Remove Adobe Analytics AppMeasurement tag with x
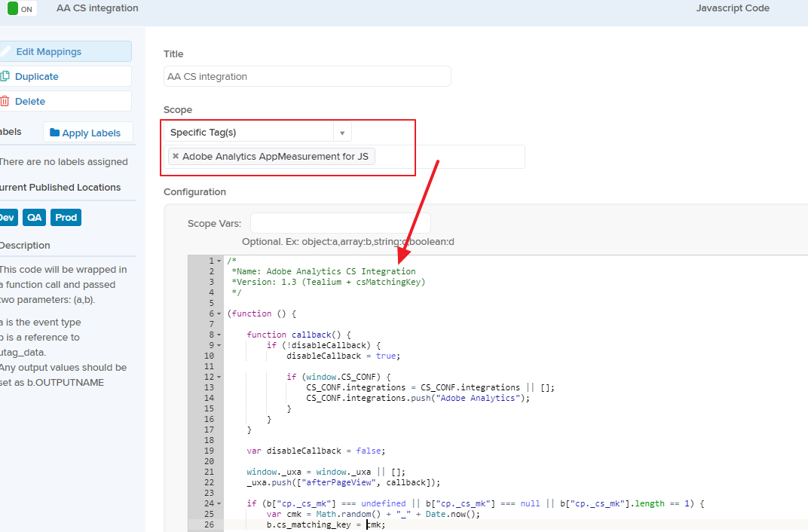The image size is (808, 532). [x=176, y=156]
